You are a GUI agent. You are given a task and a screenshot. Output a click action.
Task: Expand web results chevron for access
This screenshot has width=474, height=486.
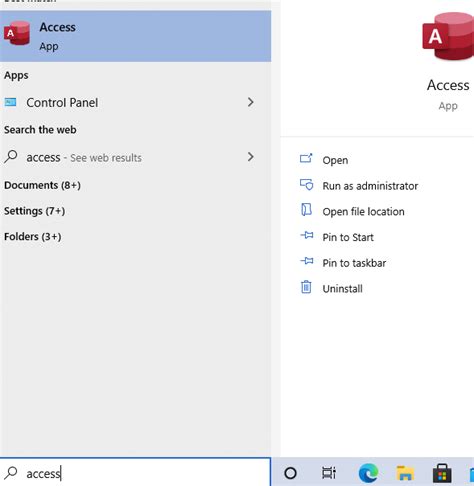(251, 157)
